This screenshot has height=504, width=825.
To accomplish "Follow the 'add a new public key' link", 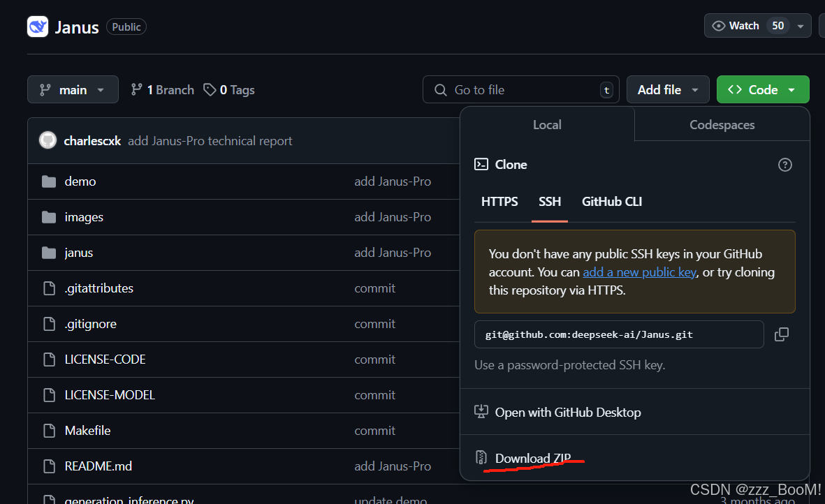I will (x=639, y=272).
